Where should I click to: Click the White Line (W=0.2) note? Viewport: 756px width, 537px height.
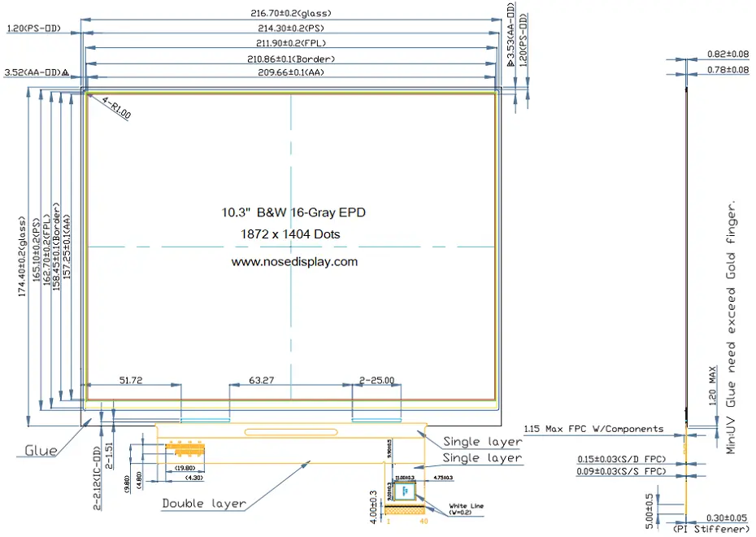tap(467, 509)
